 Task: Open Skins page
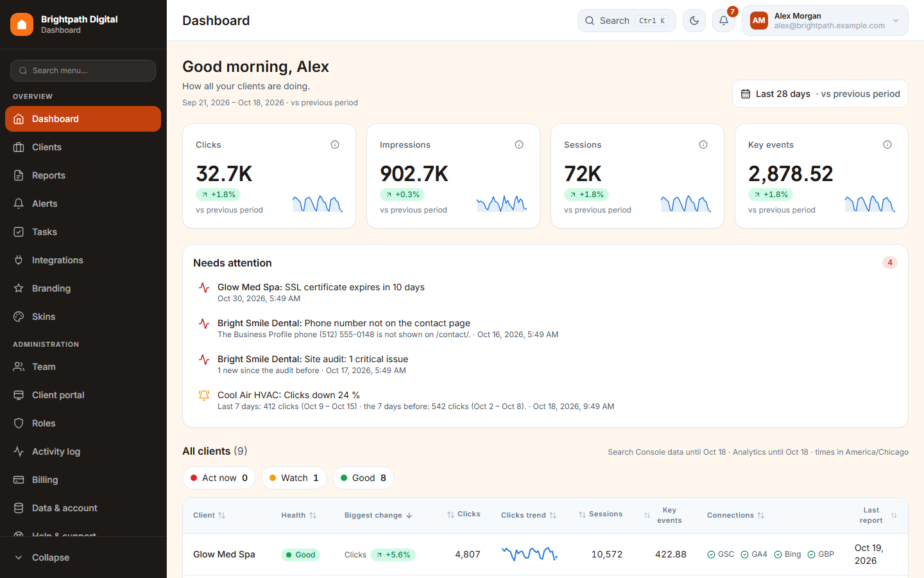(x=83, y=317)
